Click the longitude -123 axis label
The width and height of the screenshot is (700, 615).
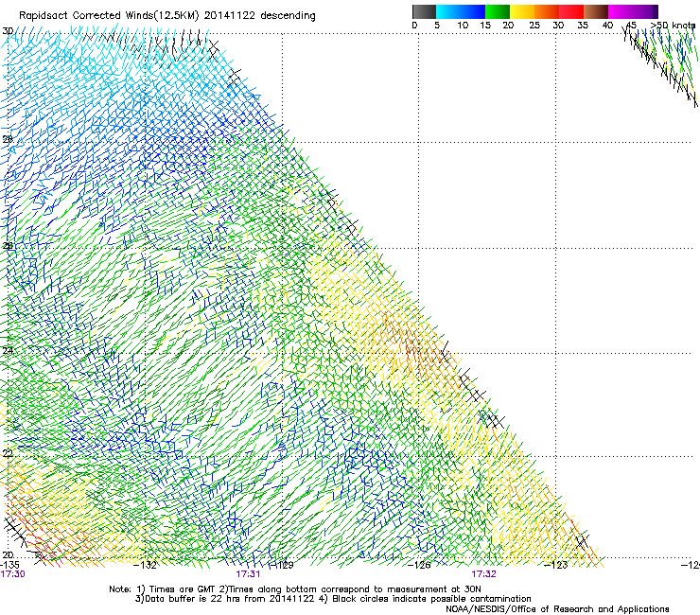coord(556,565)
